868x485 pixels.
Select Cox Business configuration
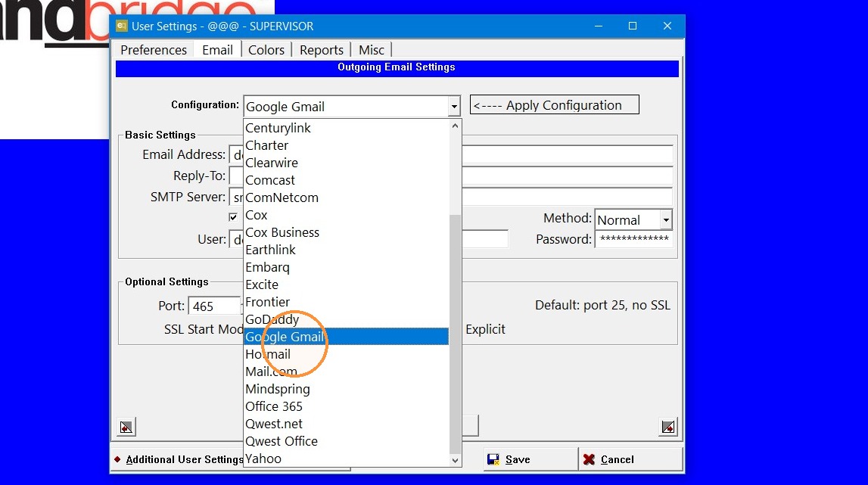pos(347,232)
